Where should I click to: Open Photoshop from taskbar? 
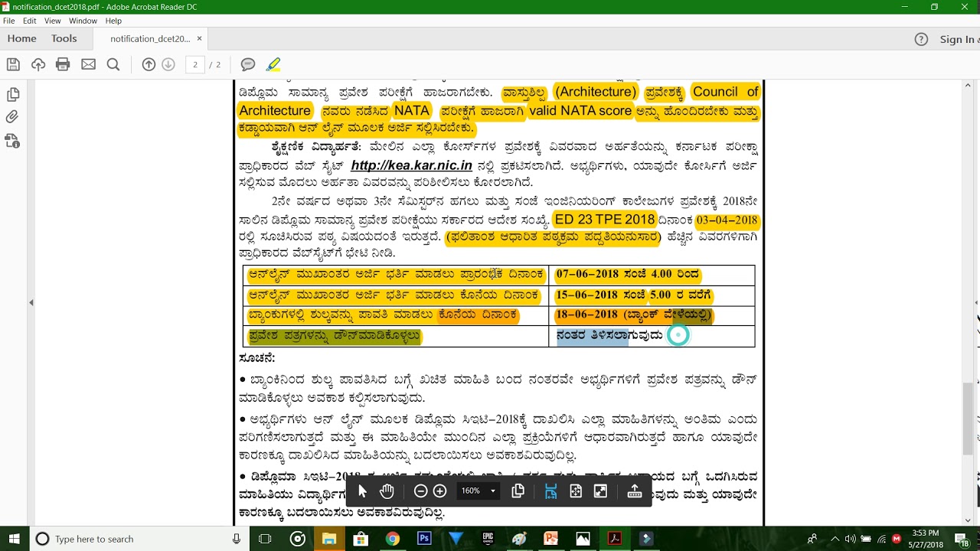424,539
